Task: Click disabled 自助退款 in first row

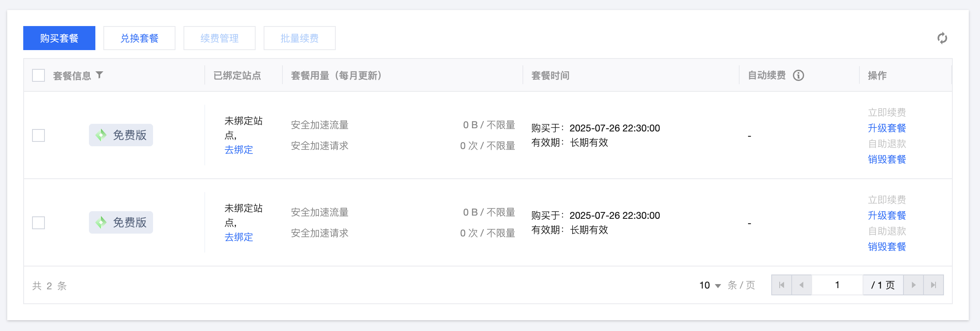Action: [x=887, y=144]
